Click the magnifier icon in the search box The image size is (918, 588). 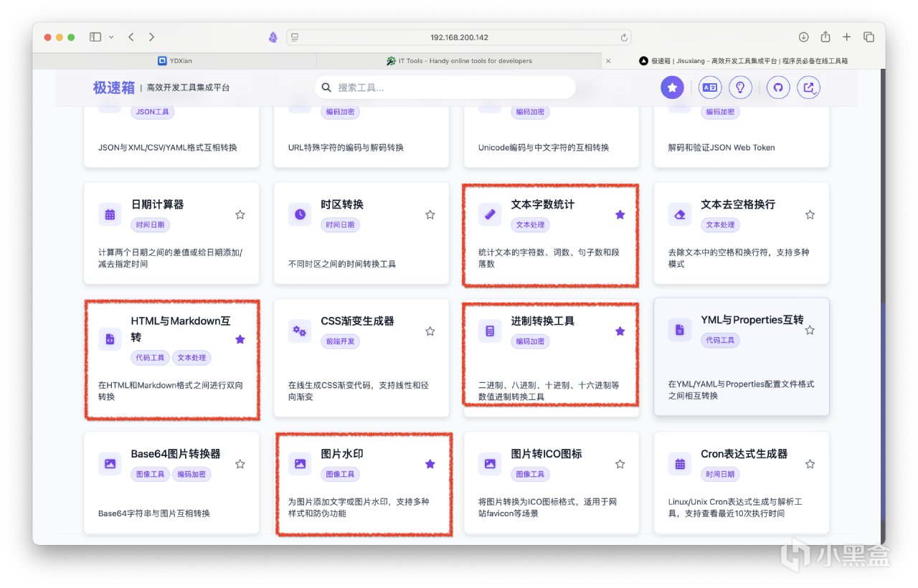point(326,87)
